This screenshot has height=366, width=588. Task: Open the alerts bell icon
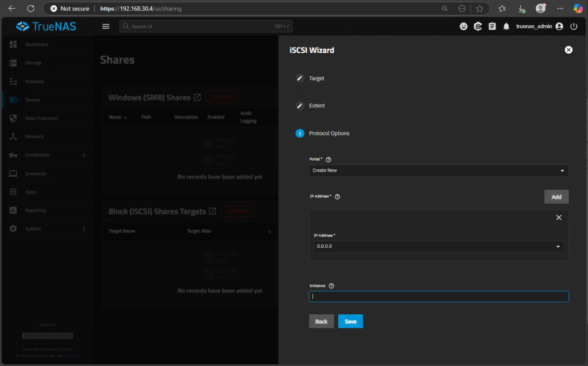[x=506, y=26]
